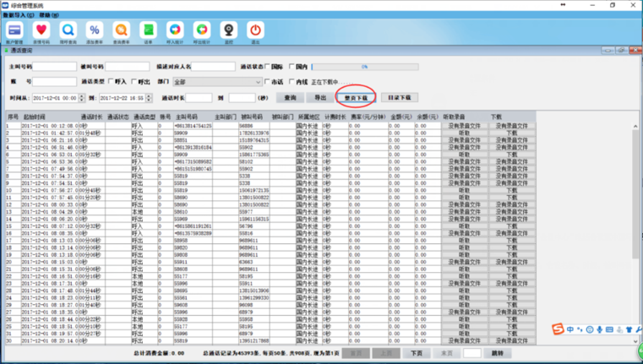
Task: Focus the 账号 input field
Action: 55,82
